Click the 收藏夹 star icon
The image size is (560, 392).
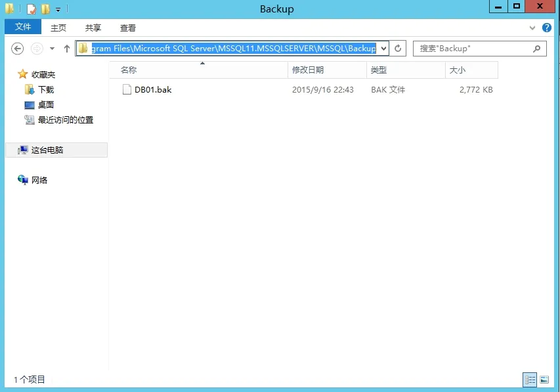coord(22,74)
